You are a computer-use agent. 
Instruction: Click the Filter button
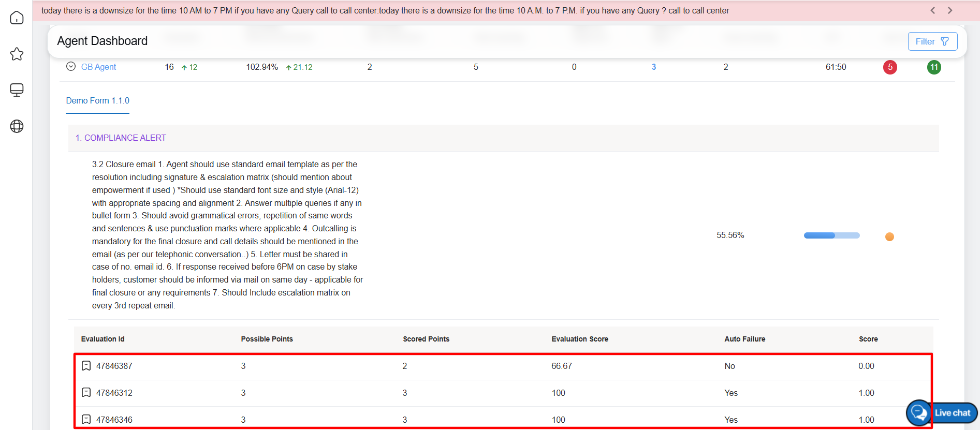click(x=932, y=41)
